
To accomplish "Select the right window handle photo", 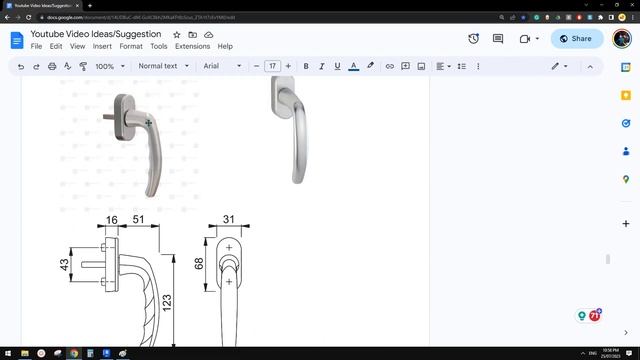I will [x=289, y=130].
